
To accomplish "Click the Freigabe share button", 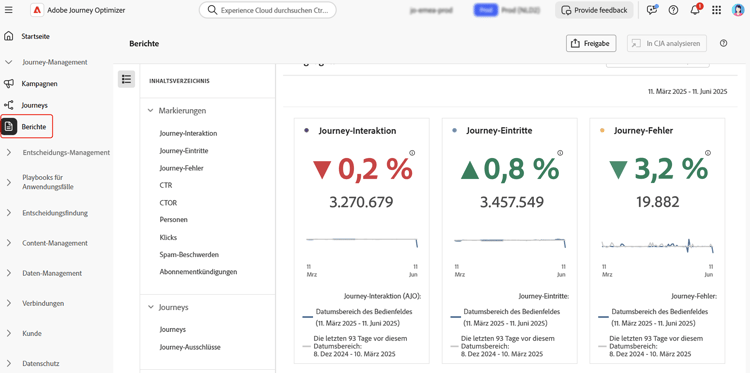I will pyautogui.click(x=591, y=44).
